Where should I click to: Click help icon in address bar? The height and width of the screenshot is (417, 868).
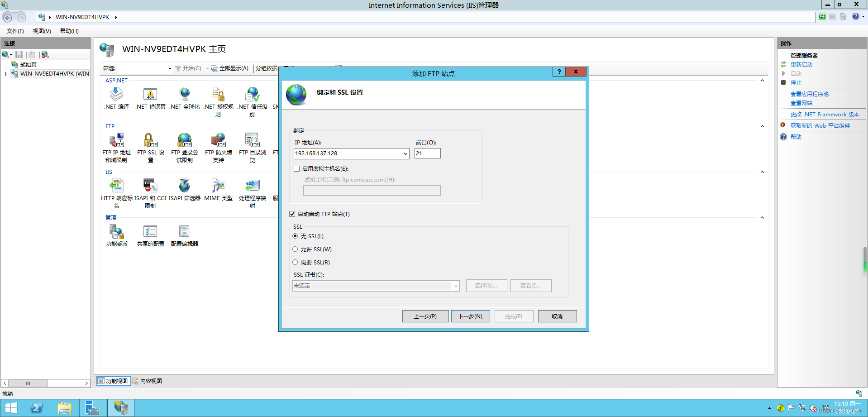tap(855, 17)
